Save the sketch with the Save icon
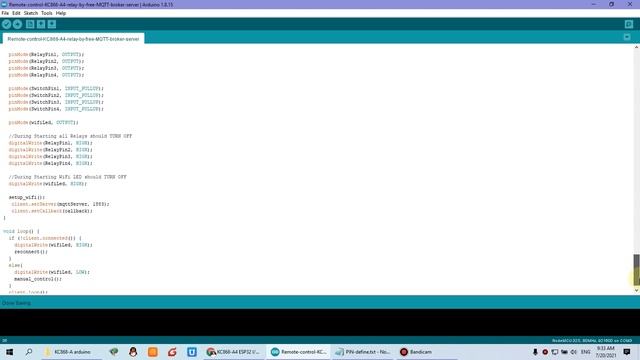The width and height of the screenshot is (640, 360). point(52,24)
